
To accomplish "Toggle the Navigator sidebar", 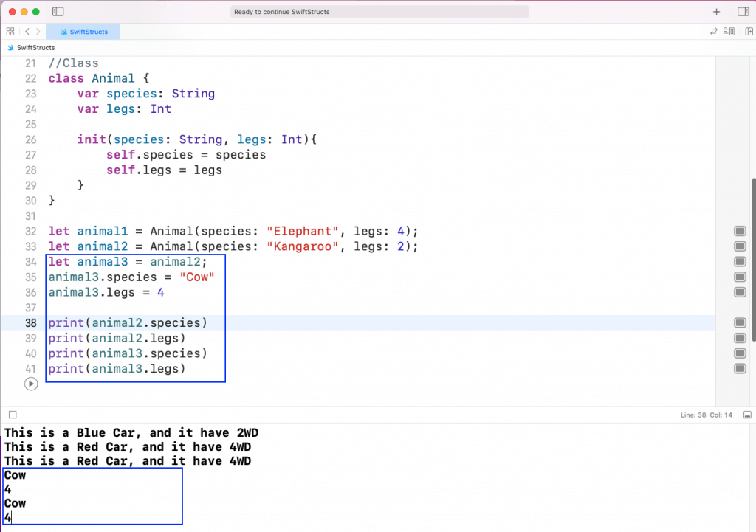I will pos(58,12).
